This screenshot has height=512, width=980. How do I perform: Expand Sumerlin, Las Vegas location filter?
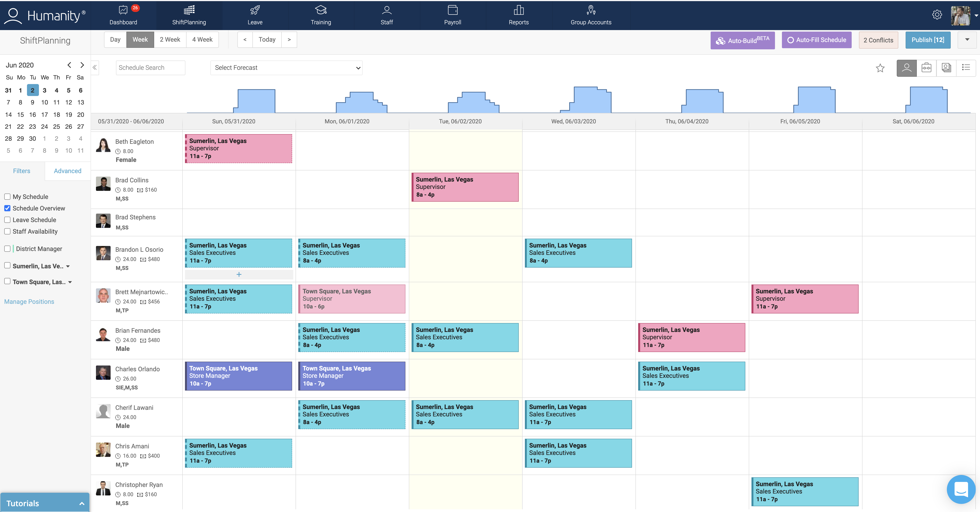(68, 266)
